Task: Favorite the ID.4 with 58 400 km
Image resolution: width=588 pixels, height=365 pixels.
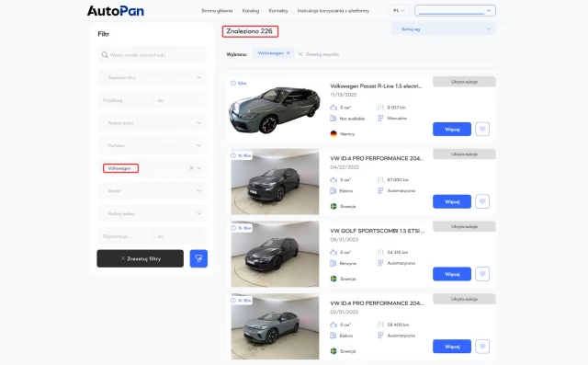Action: point(482,347)
